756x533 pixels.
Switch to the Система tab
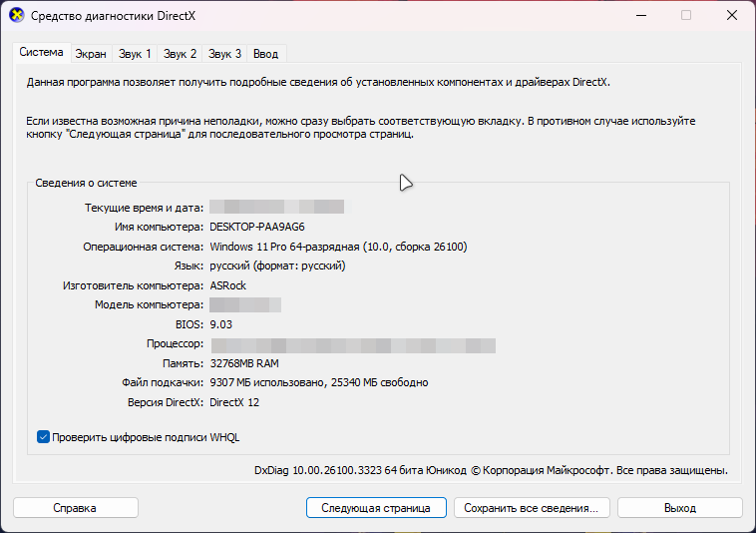tap(42, 52)
